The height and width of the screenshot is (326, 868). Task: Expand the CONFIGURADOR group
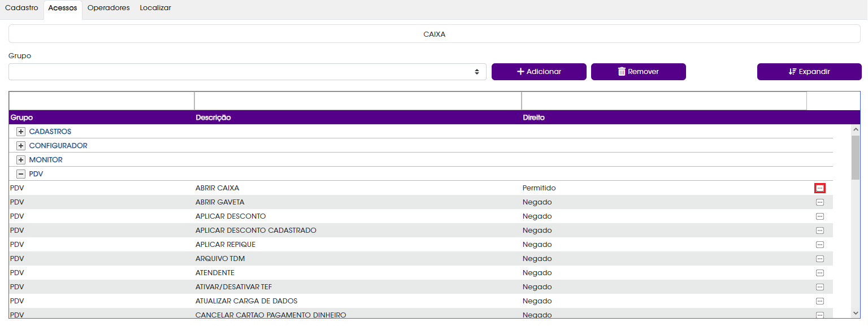coord(21,146)
